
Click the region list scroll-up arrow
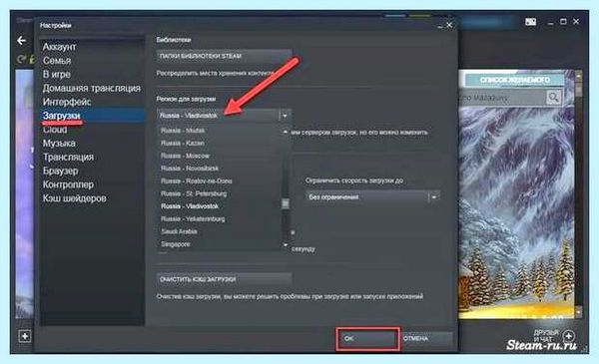tap(285, 132)
